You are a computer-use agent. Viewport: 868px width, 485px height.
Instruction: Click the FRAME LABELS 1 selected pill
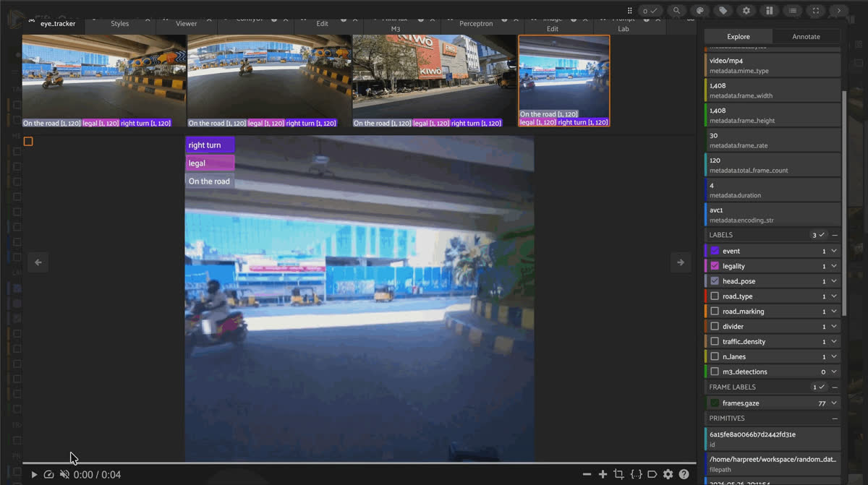[x=818, y=387]
